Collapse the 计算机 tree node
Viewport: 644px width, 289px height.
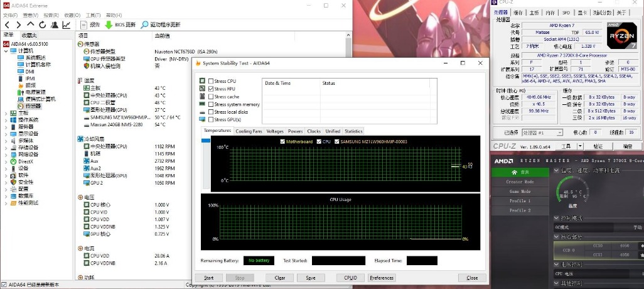(x=6, y=51)
